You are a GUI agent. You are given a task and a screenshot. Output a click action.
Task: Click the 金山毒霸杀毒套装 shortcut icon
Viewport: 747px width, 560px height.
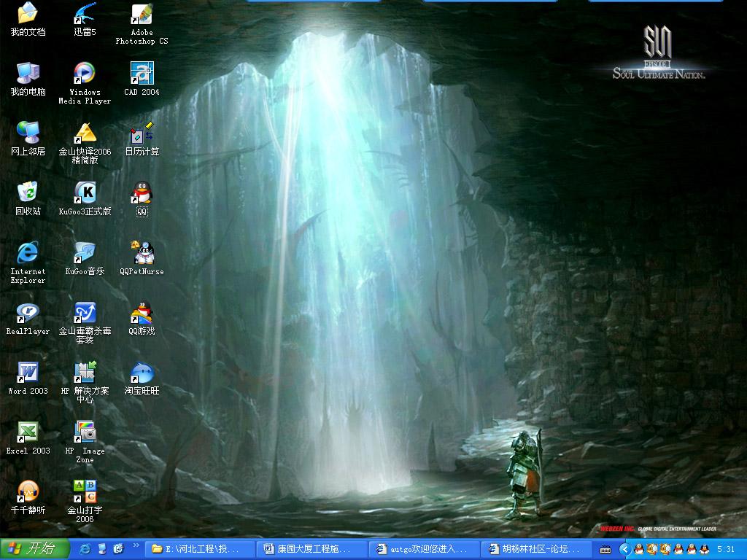(85, 323)
